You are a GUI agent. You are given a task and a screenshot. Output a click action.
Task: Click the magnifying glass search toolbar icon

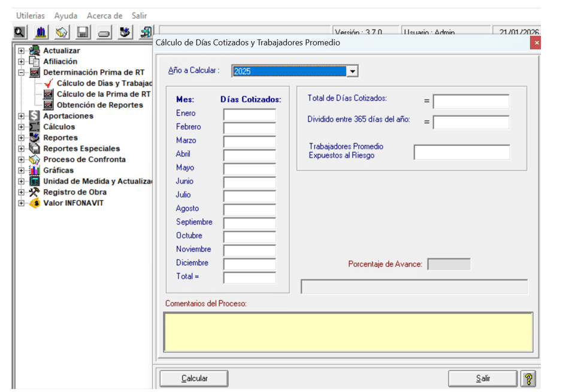20,32
